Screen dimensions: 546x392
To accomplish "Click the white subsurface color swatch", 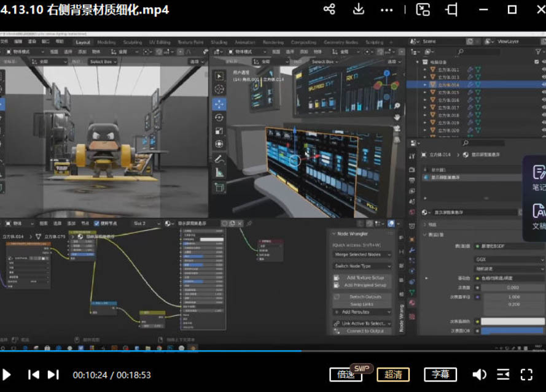I will [512, 321].
